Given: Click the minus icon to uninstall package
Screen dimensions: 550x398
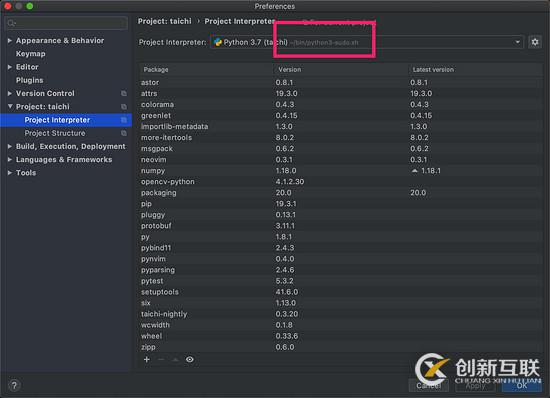Looking at the screenshot, I should click(x=161, y=359).
